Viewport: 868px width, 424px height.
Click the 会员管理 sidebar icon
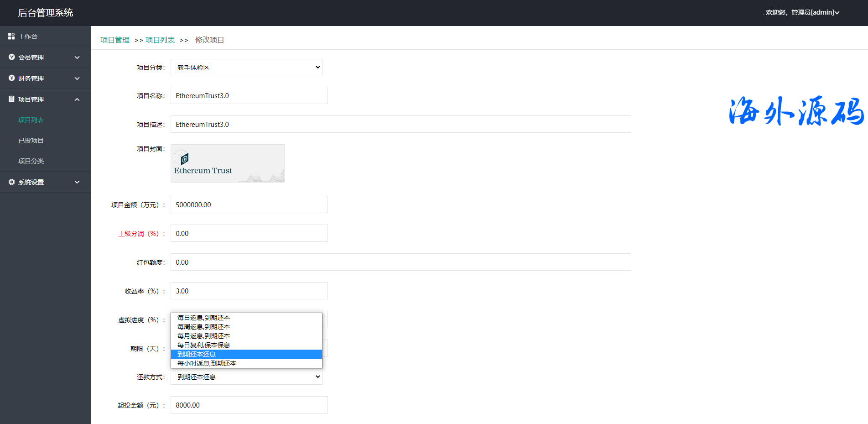[11, 57]
